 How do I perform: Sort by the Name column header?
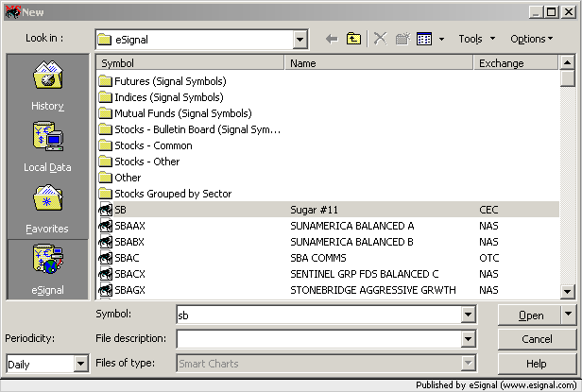click(379, 62)
